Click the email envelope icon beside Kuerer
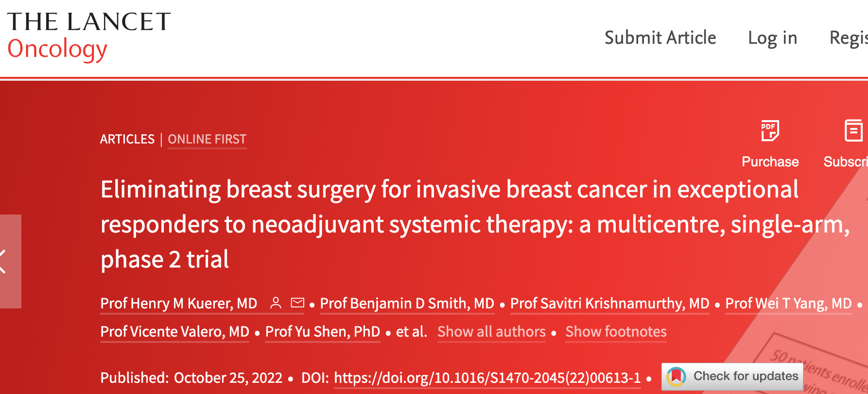 (x=297, y=303)
